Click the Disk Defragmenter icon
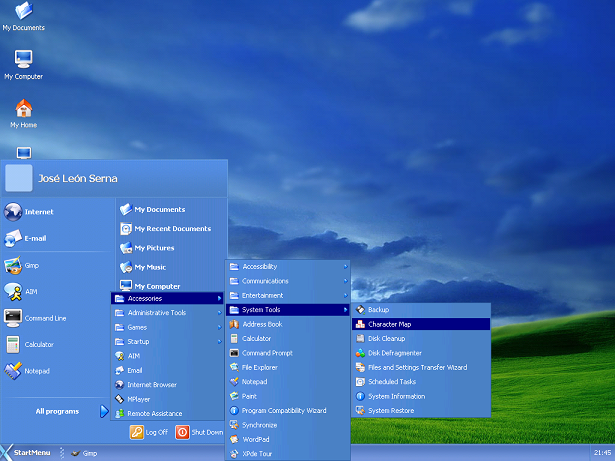615x461 pixels. (360, 353)
